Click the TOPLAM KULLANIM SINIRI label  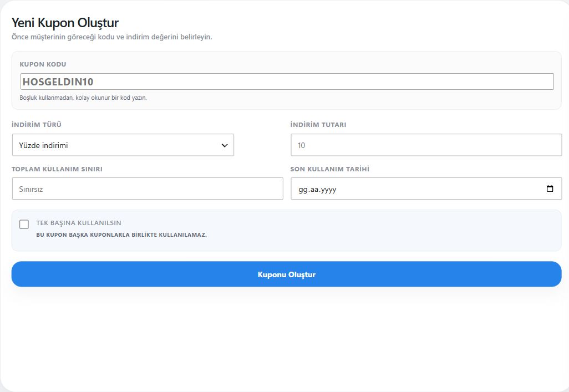[x=57, y=169]
